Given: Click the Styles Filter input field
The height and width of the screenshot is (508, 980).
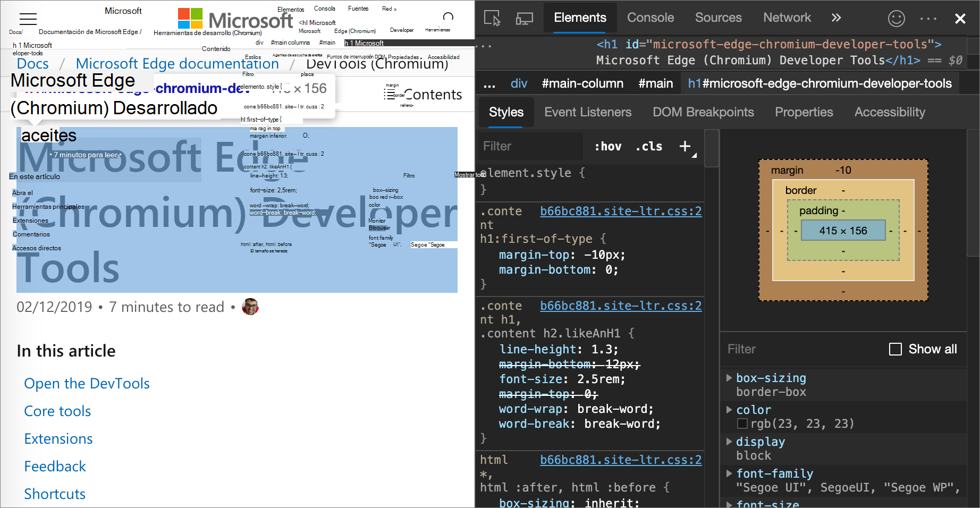Looking at the screenshot, I should 531,146.
